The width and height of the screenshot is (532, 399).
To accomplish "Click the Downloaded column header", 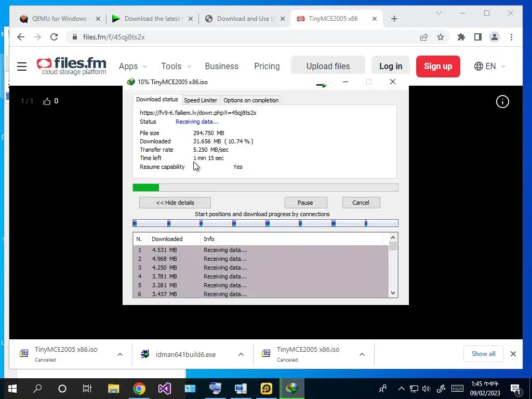I will point(175,239).
